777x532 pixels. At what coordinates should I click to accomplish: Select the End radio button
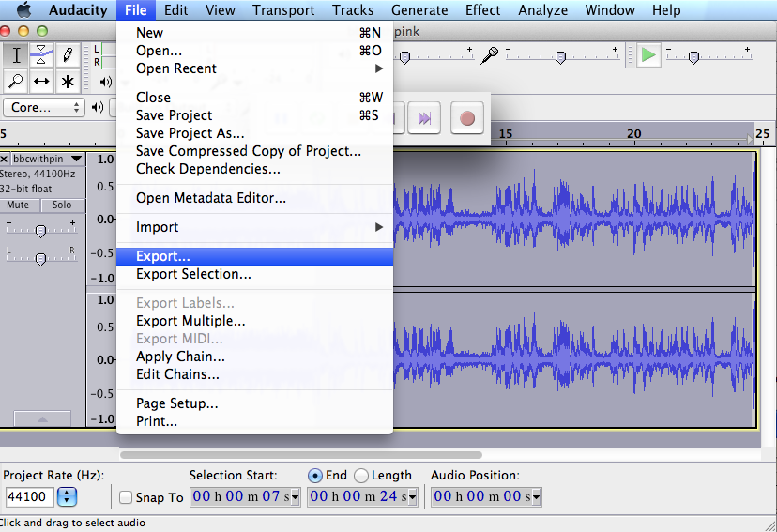tap(315, 476)
